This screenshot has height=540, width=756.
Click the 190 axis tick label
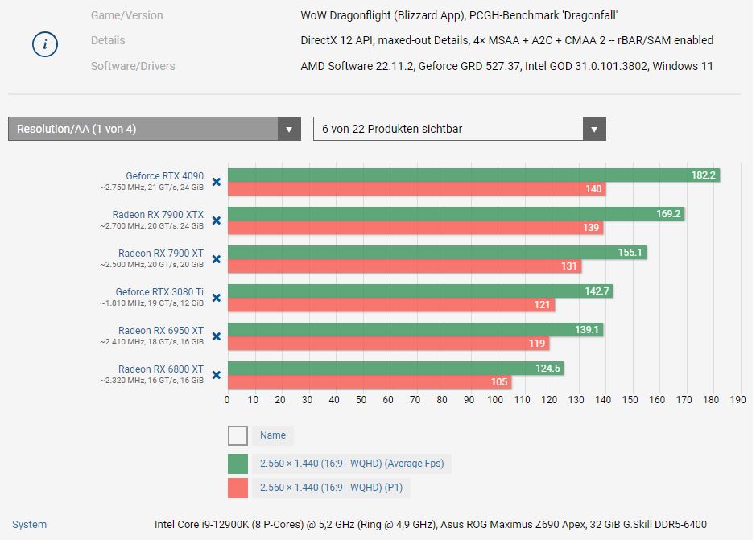pyautogui.click(x=738, y=400)
